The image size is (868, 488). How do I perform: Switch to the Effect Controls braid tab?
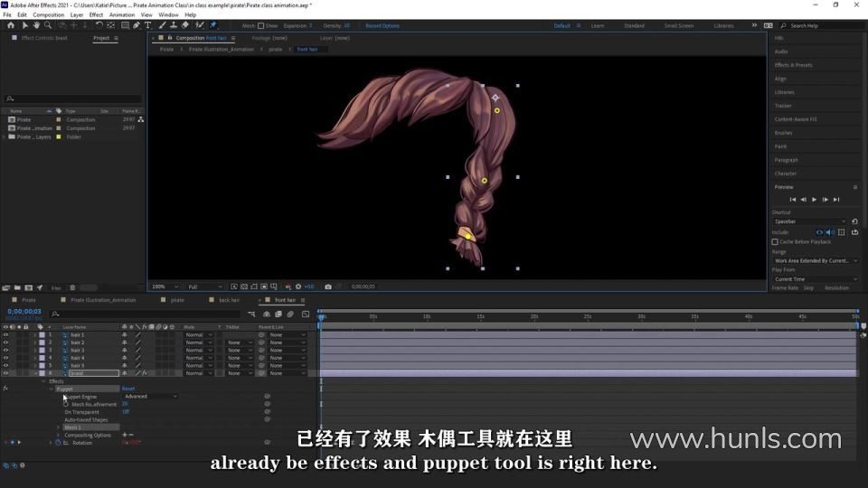click(x=43, y=38)
